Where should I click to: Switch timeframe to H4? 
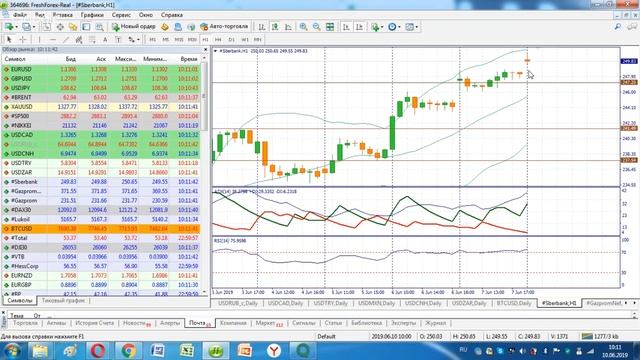pos(218,40)
